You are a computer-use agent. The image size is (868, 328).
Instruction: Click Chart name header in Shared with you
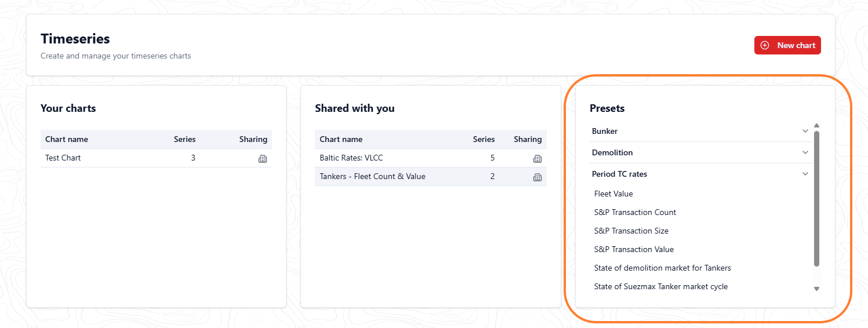tap(341, 139)
